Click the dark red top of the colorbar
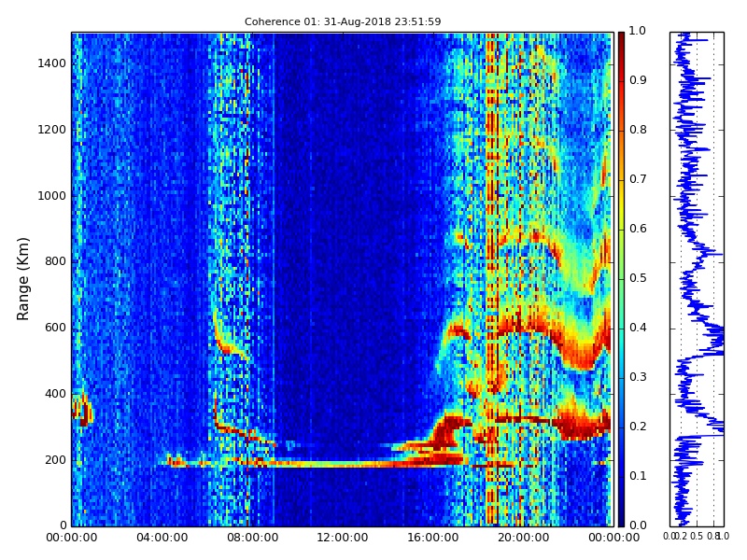This screenshot has width=747, height=560. pyautogui.click(x=621, y=43)
